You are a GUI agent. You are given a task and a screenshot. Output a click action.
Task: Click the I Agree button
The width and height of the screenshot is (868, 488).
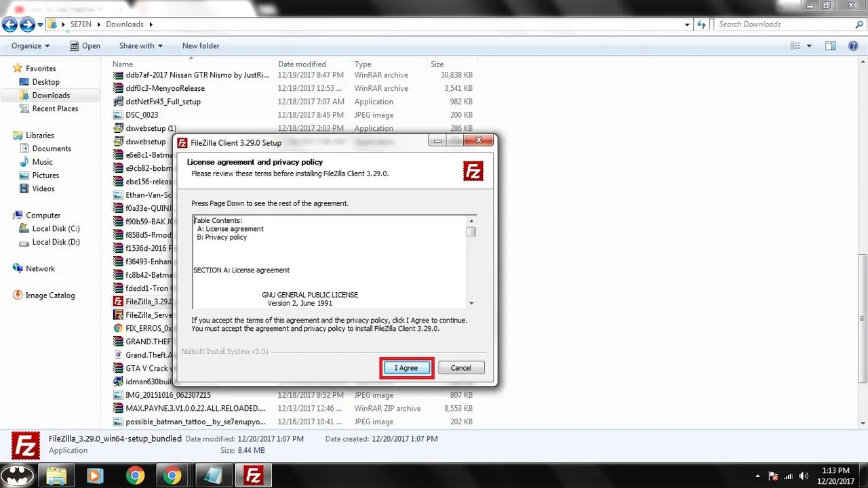pyautogui.click(x=407, y=368)
